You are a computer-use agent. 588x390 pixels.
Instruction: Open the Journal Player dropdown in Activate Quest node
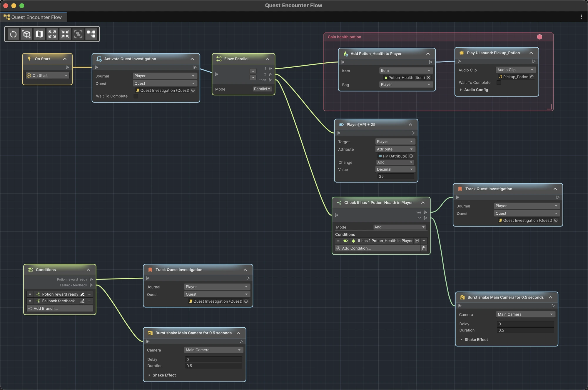tap(165, 76)
